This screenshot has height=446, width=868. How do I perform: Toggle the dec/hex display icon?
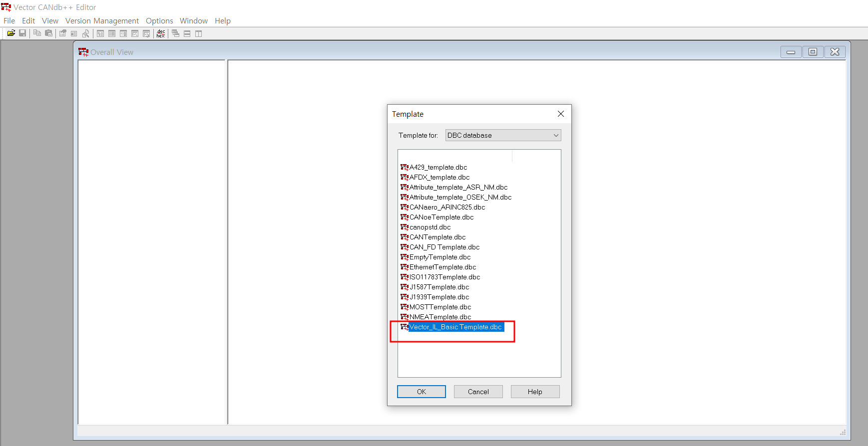(x=161, y=33)
